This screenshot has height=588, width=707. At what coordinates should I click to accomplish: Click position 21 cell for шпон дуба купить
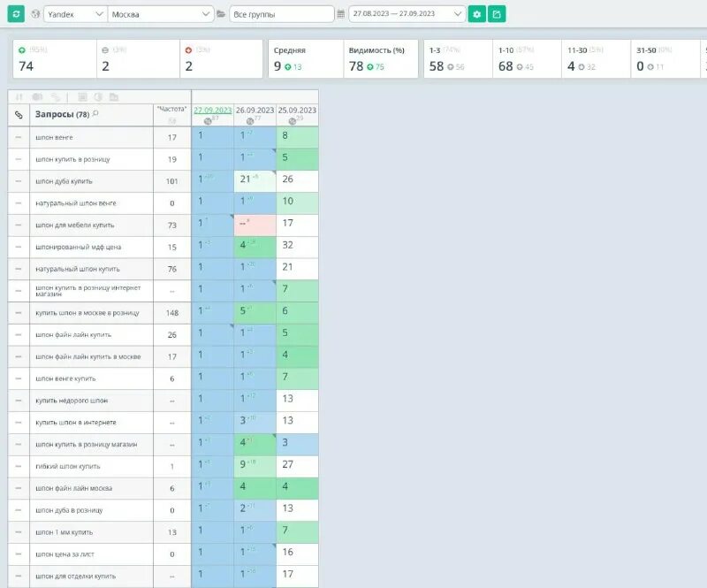tap(255, 181)
